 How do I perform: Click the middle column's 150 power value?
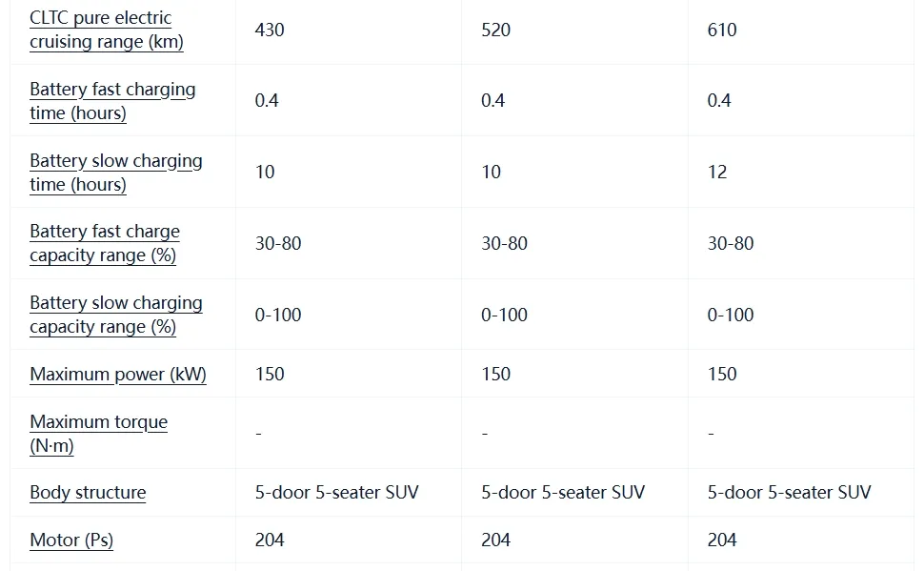click(x=495, y=374)
